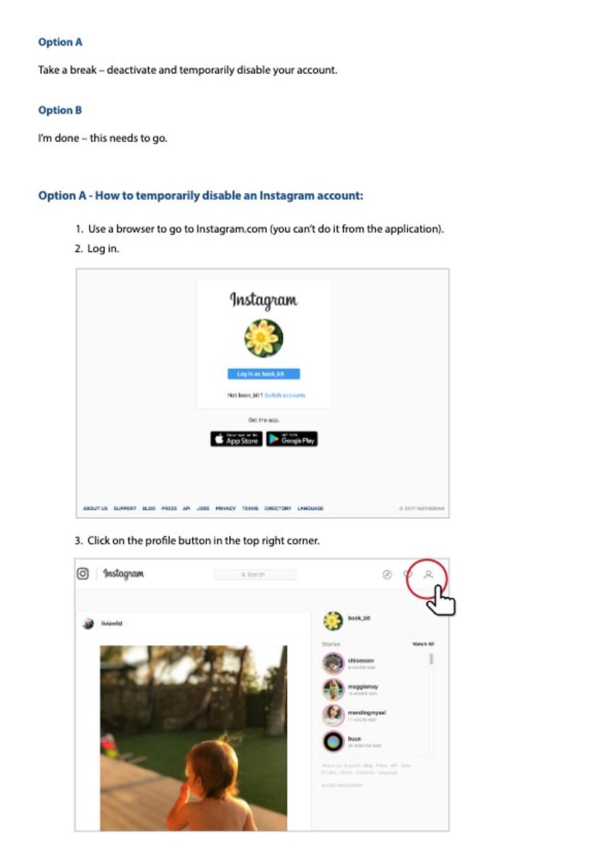Click the Switch accounts link
The width and height of the screenshot is (614, 868).
[x=285, y=395]
